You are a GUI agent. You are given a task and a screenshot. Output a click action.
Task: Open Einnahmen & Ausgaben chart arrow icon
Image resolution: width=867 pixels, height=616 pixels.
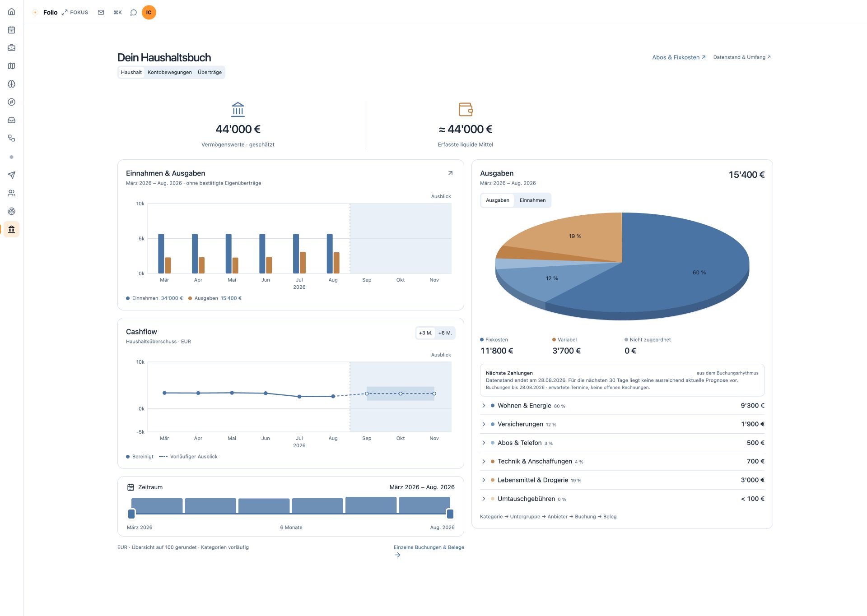(450, 173)
